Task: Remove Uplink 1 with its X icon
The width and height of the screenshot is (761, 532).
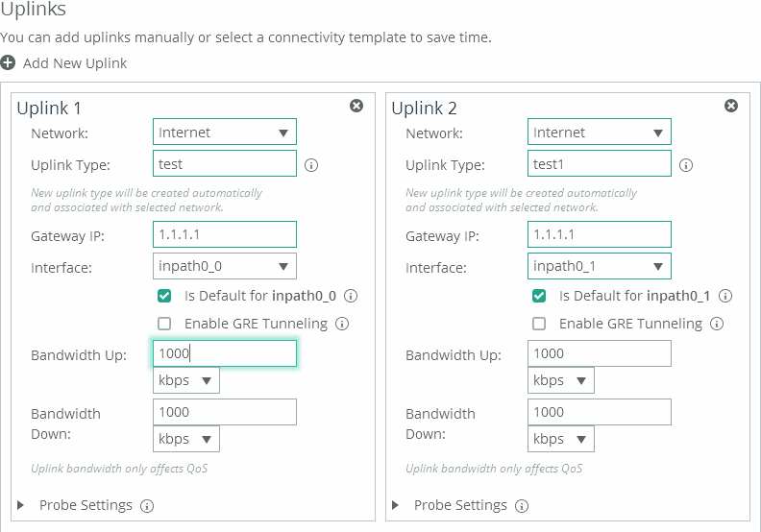Action: click(x=356, y=106)
